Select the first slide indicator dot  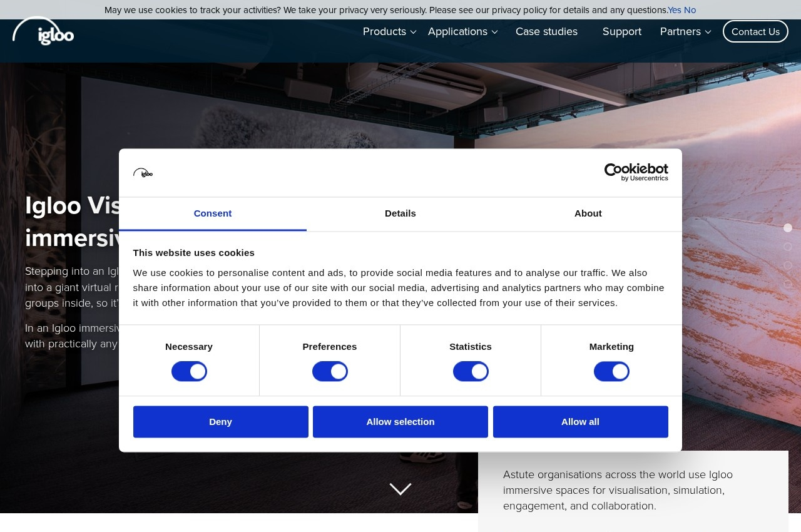click(788, 228)
